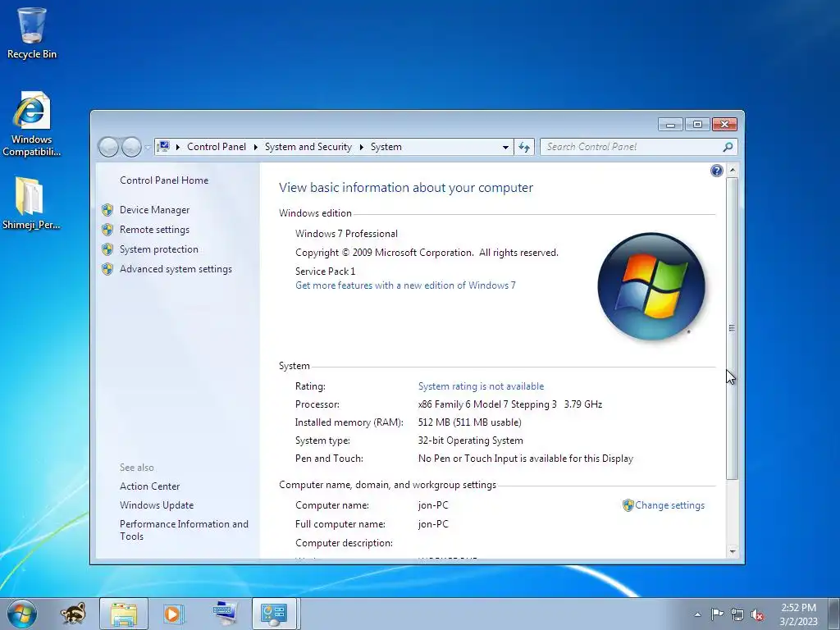Image resolution: width=840 pixels, height=630 pixels.
Task: Open the raccoon icon on the taskbar
Action: pyautogui.click(x=73, y=614)
